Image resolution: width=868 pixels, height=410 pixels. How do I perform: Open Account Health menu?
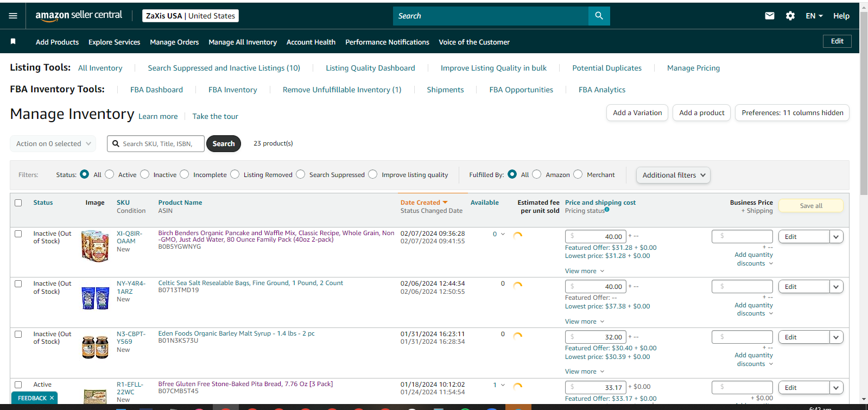(x=311, y=42)
